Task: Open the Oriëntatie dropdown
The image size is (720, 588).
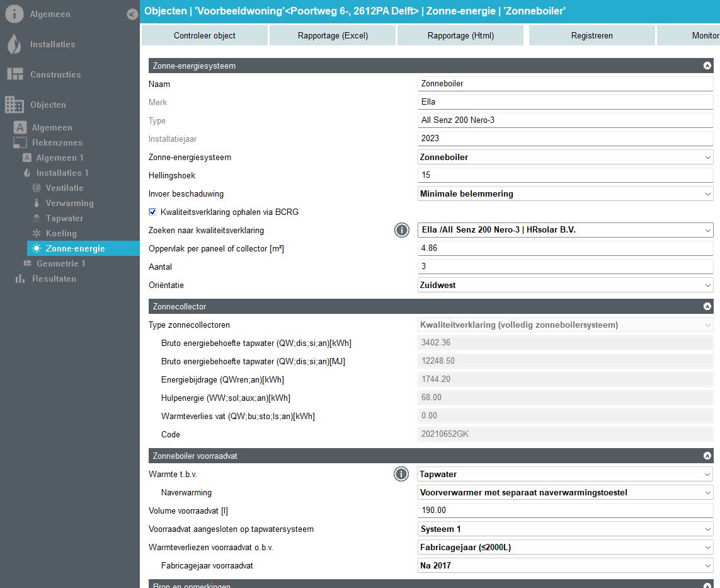Action: (x=565, y=285)
